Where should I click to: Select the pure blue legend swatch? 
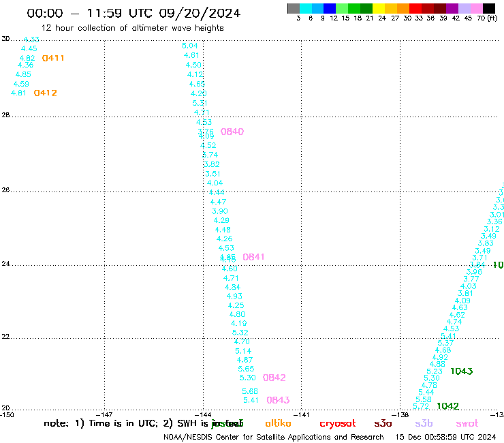[330, 8]
